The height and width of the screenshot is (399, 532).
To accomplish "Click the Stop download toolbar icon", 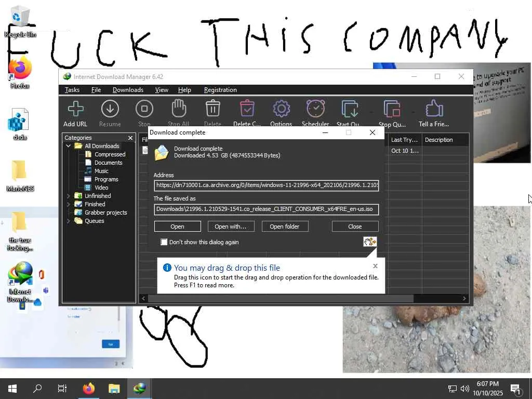I will point(144,109).
